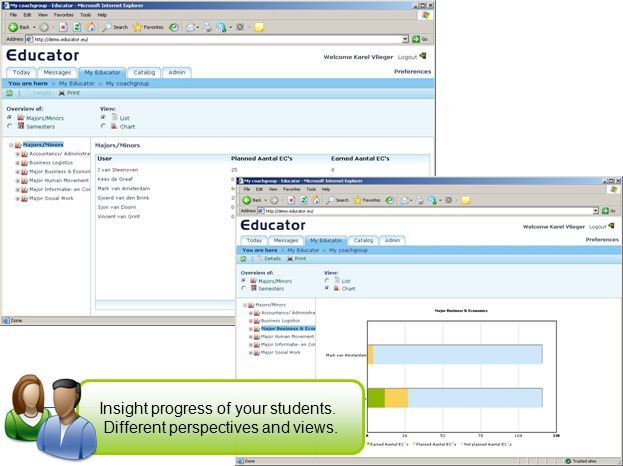623x466 pixels.
Task: Click Mail icon in rear window toolbar
Action: [x=191, y=27]
